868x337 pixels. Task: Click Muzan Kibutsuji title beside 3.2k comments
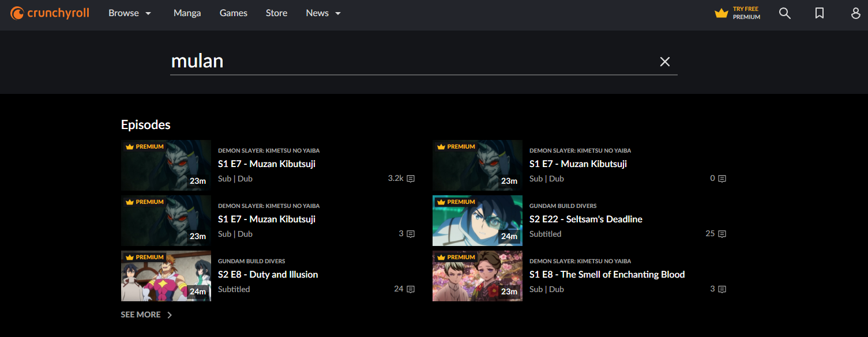point(267,164)
